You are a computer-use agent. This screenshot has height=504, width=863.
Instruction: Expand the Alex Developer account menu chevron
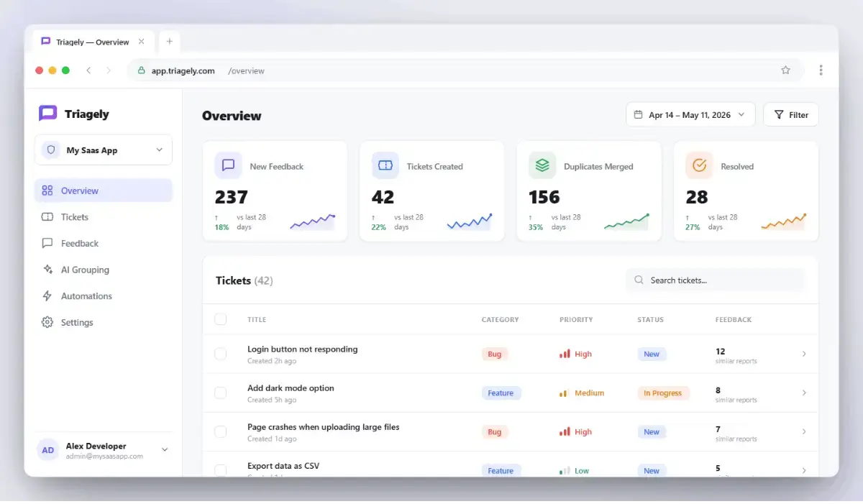(165, 450)
